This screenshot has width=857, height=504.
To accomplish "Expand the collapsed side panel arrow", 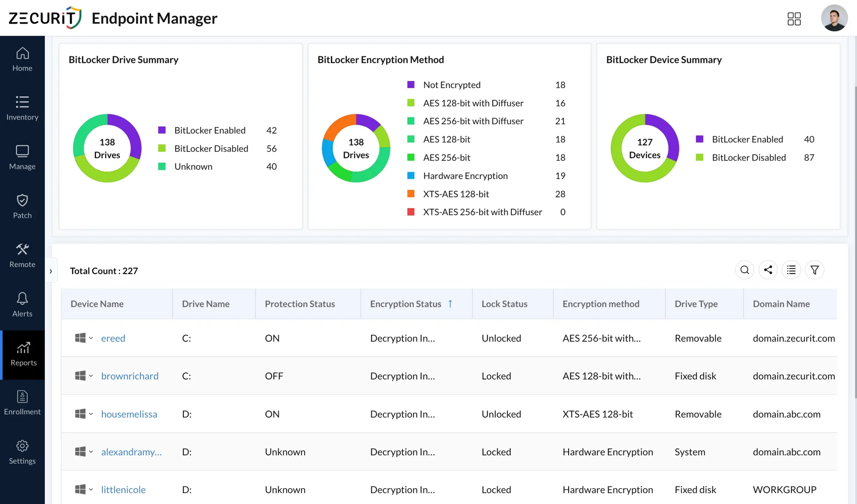I will coord(51,271).
